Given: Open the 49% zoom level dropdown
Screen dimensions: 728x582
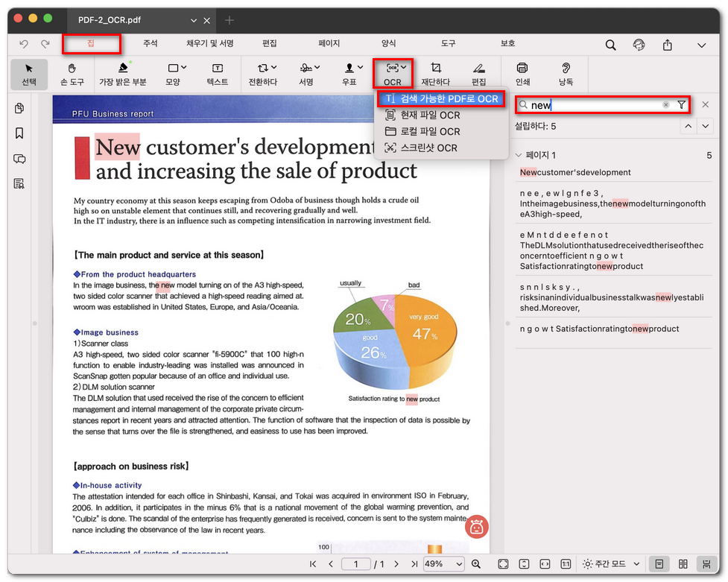Looking at the screenshot, I should 444,564.
